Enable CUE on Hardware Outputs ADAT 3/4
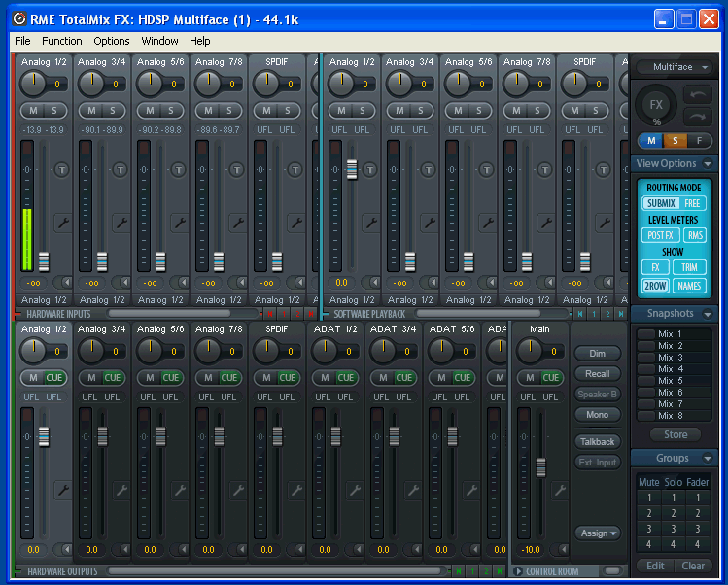The height and width of the screenshot is (585, 728). point(404,378)
